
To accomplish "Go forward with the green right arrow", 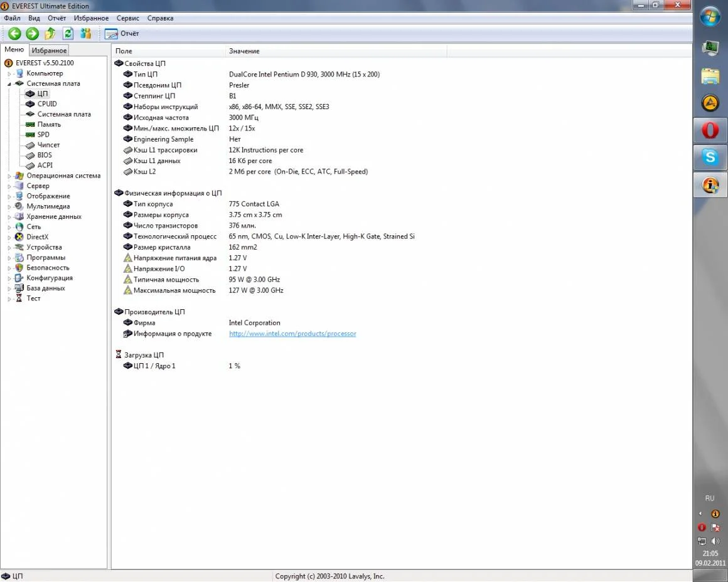I will 32,33.
